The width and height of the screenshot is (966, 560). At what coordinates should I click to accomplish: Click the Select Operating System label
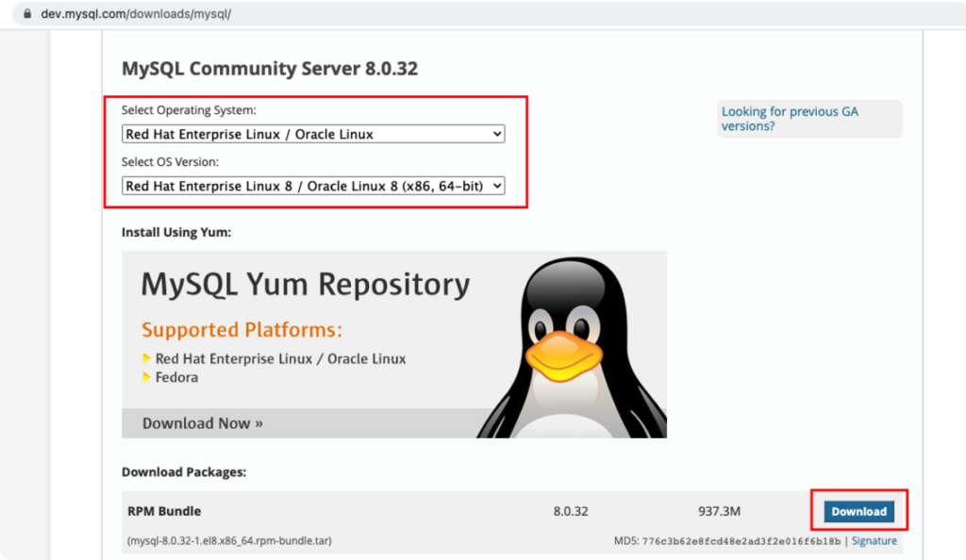tap(189, 110)
